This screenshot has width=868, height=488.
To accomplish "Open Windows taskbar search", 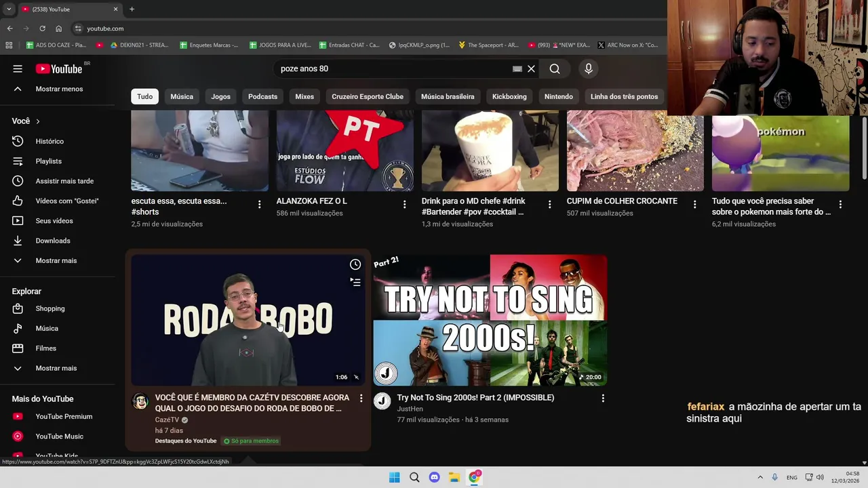I will [414, 477].
